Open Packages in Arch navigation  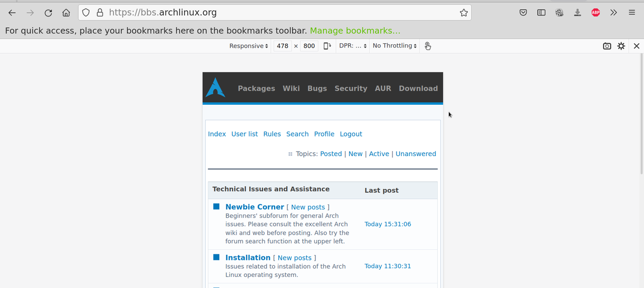point(257,88)
